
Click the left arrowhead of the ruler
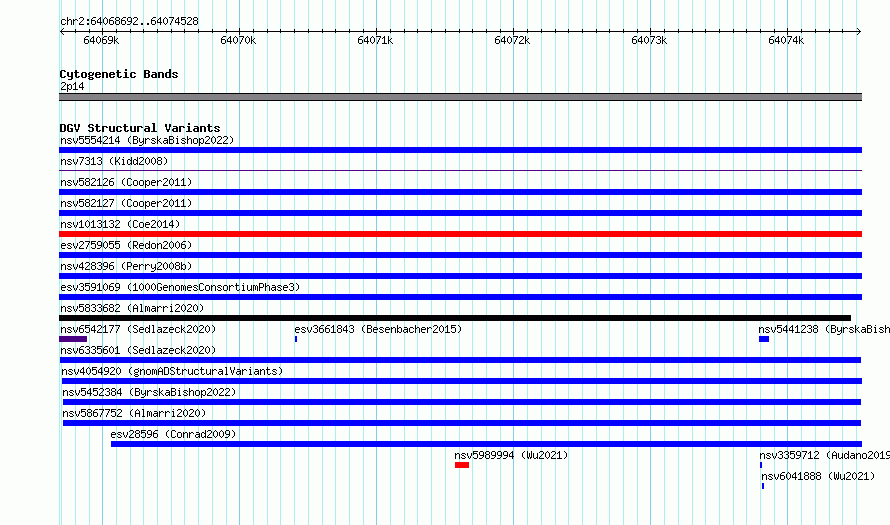click(62, 32)
